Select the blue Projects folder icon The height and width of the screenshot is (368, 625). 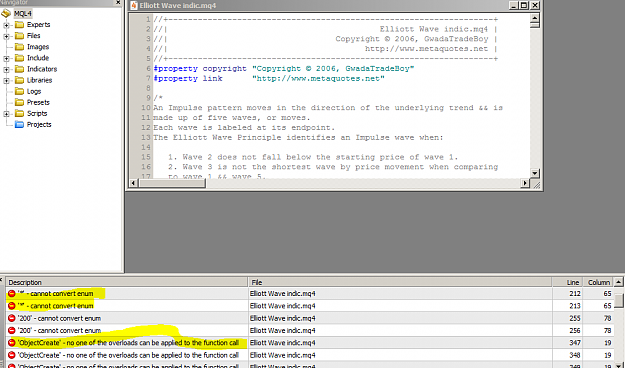click(19, 125)
